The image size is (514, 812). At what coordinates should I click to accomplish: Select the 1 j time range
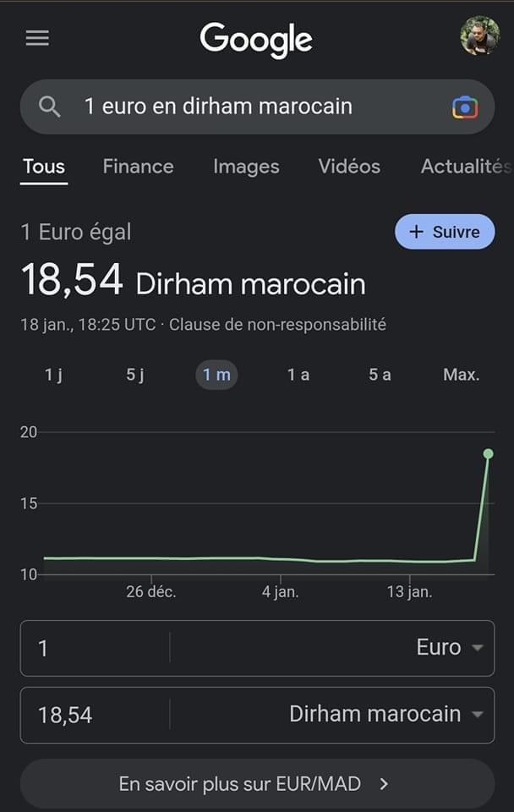[54, 375]
